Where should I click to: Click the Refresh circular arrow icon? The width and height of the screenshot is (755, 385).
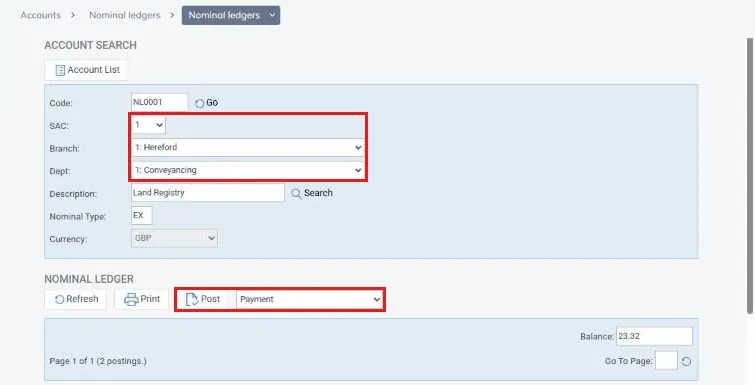[x=59, y=299]
